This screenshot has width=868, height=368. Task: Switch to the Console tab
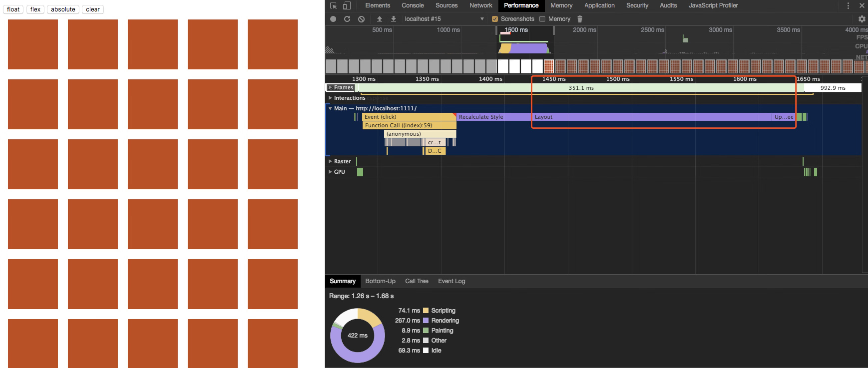[x=413, y=6]
